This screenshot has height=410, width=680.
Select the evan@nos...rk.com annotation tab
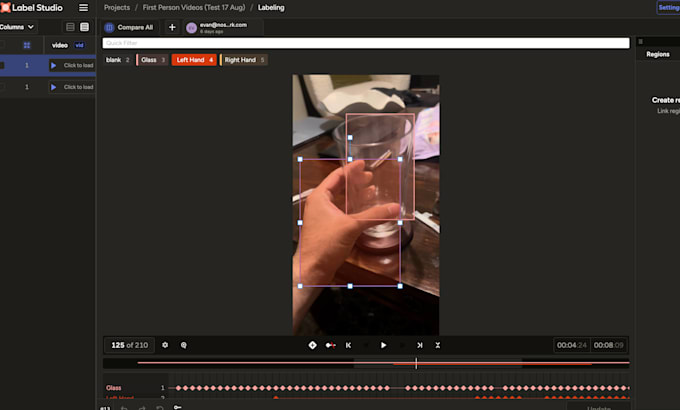click(x=222, y=27)
